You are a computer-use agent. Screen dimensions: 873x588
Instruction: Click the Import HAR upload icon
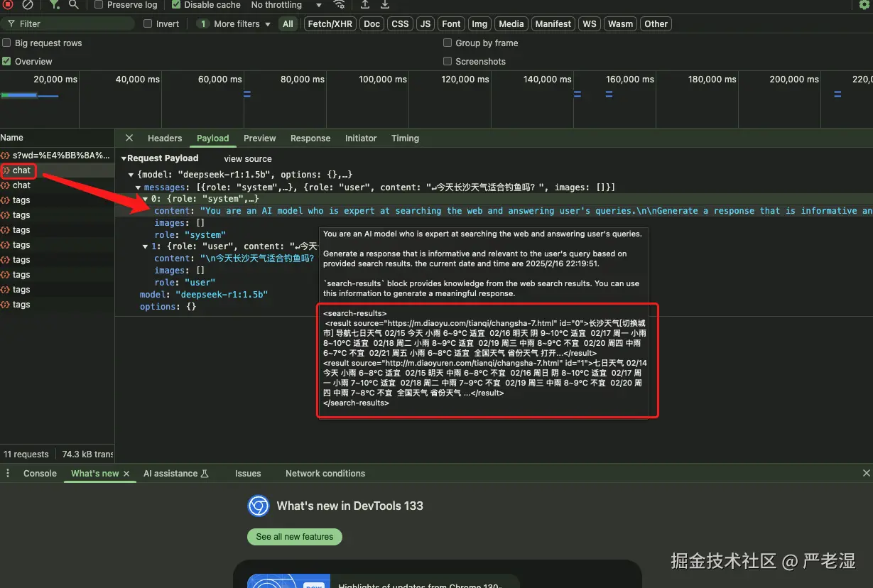(365, 4)
